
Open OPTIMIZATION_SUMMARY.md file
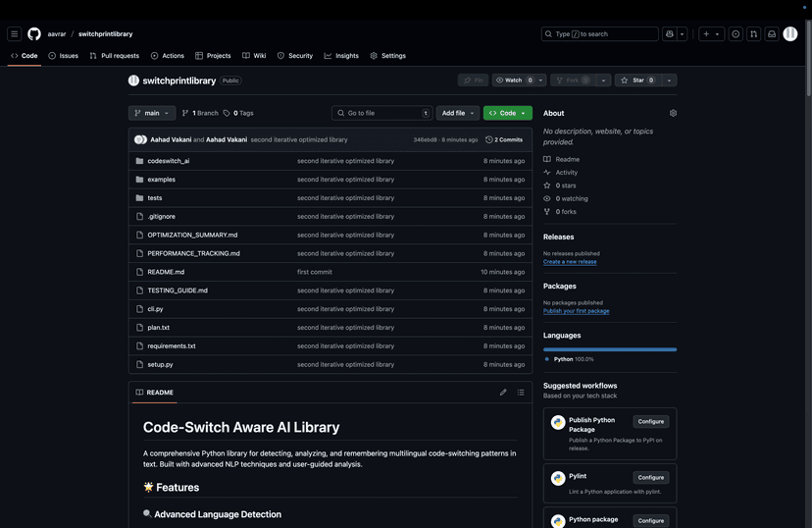[192, 236]
